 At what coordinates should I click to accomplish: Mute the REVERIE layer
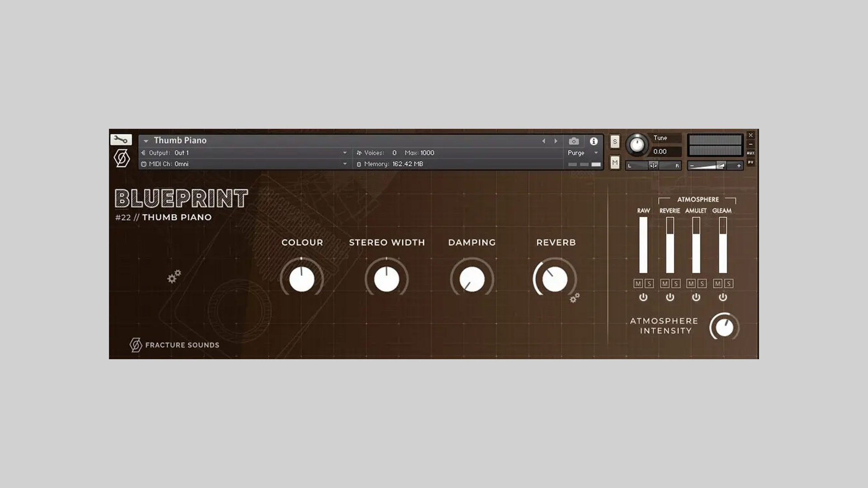(665, 283)
